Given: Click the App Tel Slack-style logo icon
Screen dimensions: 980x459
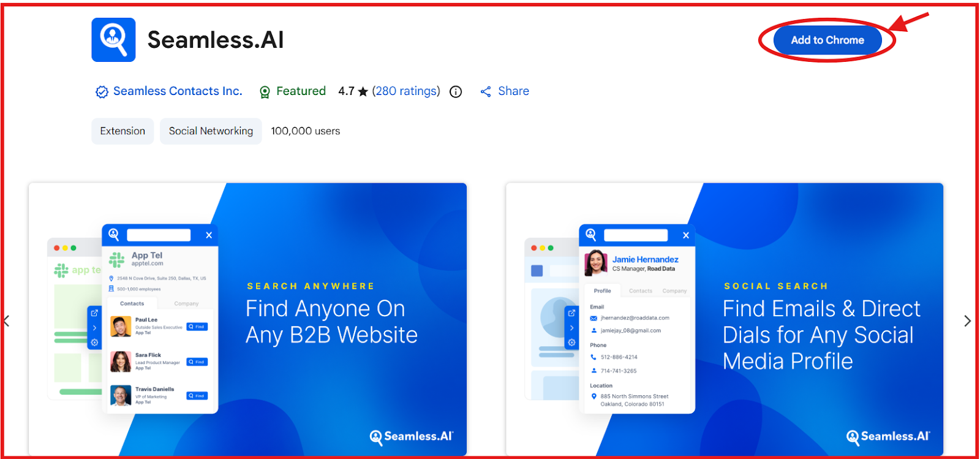Looking at the screenshot, I should [x=116, y=260].
